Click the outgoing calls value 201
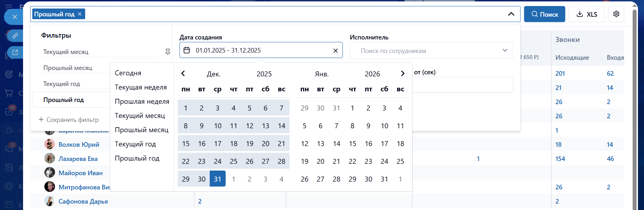Image resolution: width=644 pixels, height=210 pixels. tap(560, 74)
